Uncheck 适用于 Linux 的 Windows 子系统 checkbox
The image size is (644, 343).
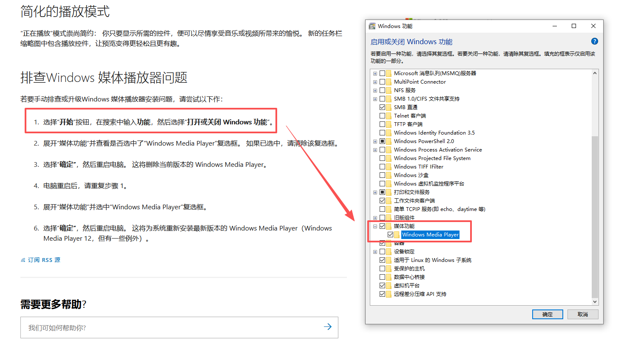(382, 260)
